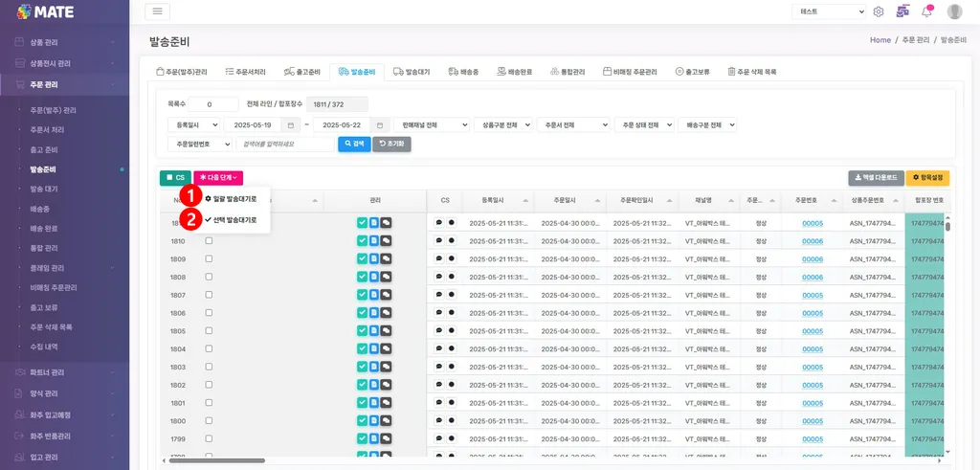Click dark chat icon in row 1808

(387, 277)
